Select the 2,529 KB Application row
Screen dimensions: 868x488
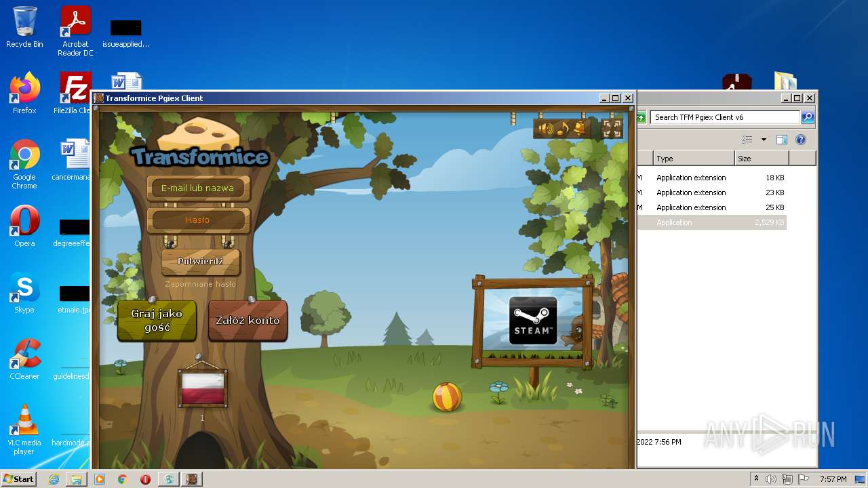[x=711, y=222]
